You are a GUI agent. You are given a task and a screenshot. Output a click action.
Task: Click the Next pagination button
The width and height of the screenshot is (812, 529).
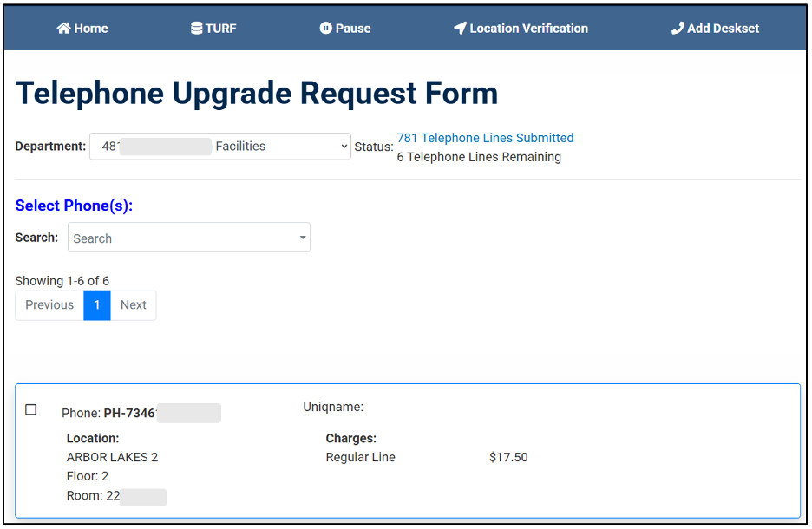pyautogui.click(x=133, y=304)
